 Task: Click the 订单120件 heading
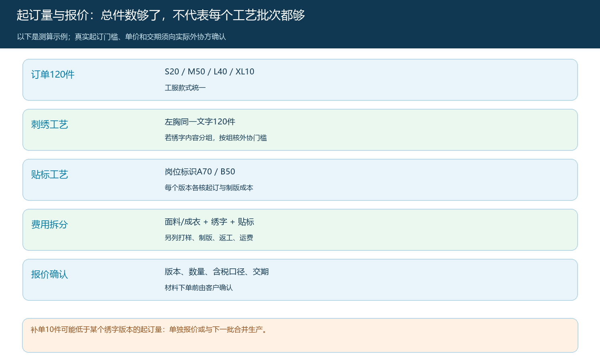53,74
